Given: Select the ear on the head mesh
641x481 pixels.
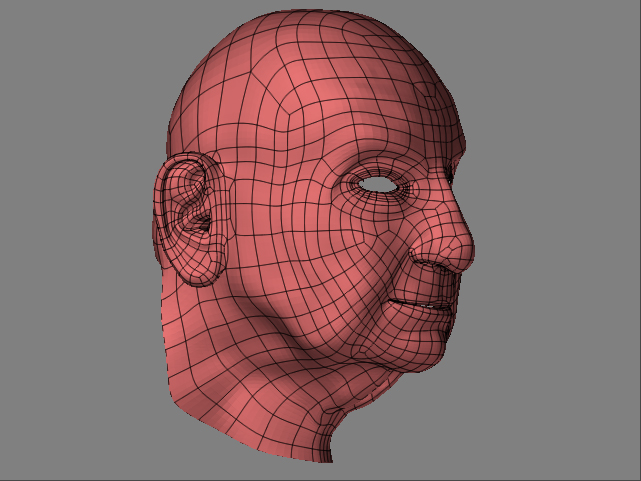Looking at the screenshot, I should 190,219.
